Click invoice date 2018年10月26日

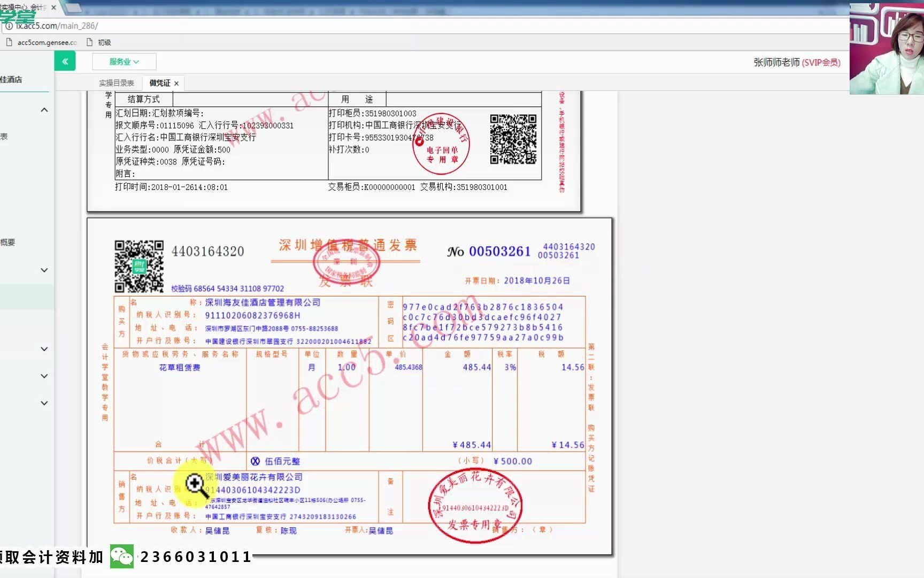point(537,280)
